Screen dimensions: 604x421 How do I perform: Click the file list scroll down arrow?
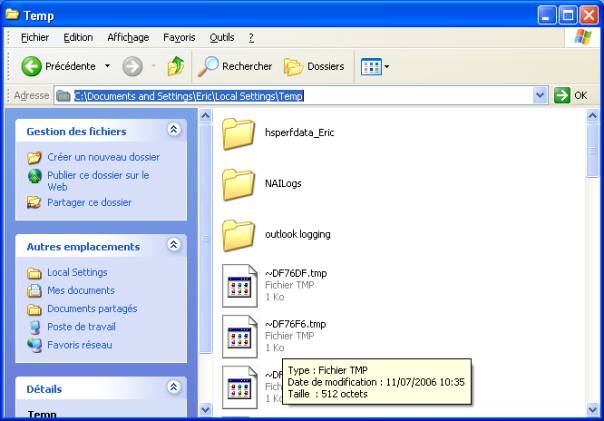click(x=592, y=409)
